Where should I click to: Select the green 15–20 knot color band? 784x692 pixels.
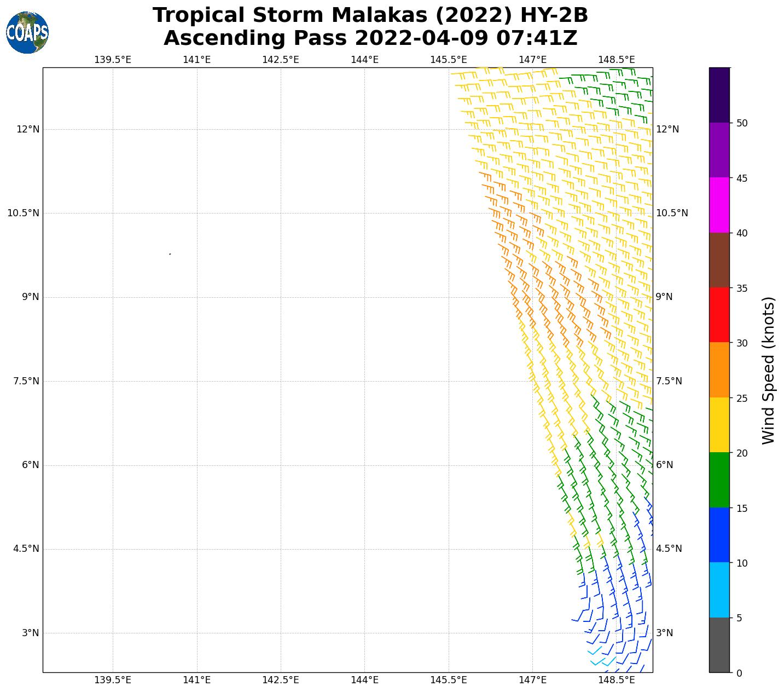click(x=719, y=480)
